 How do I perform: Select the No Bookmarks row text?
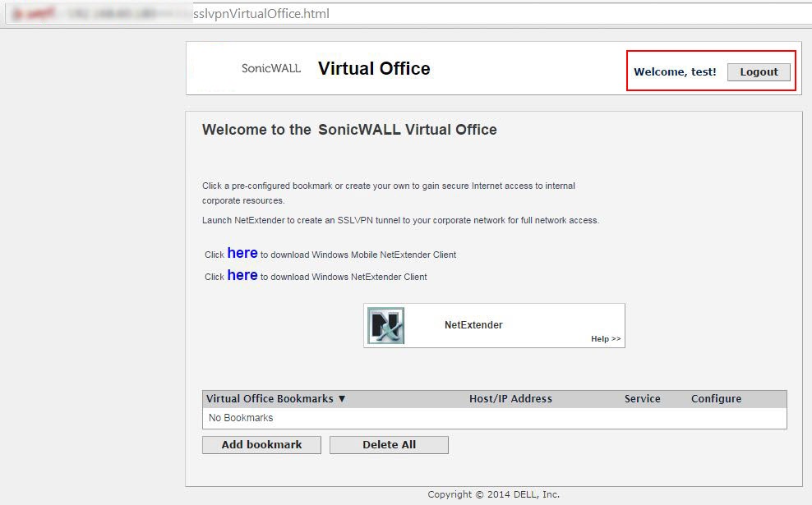point(241,418)
